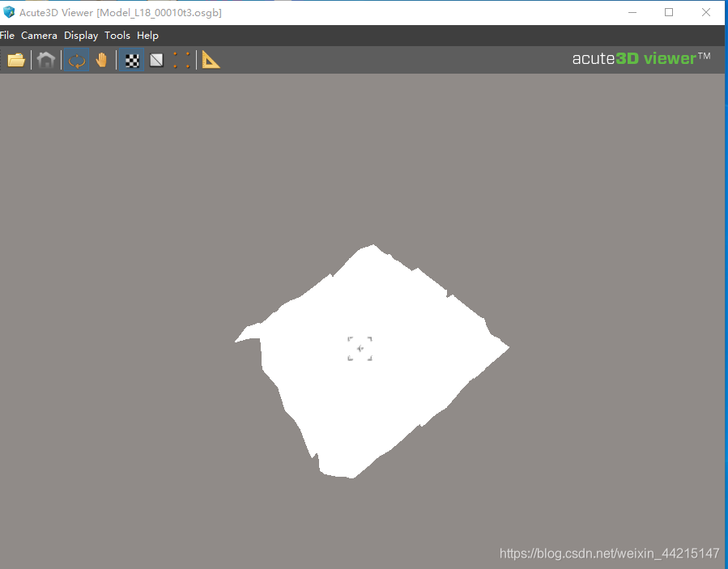Toggle textured display checkerboard icon
Viewport: 728px width, 569px height.
(132, 60)
